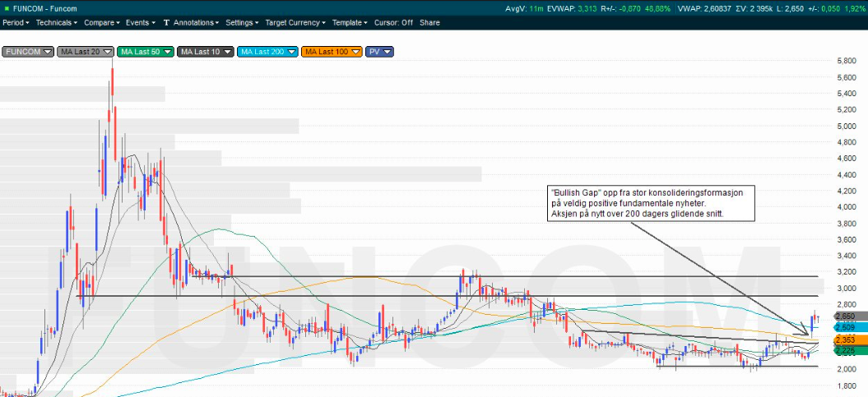Click the 5,800 price axis label

click(845, 62)
